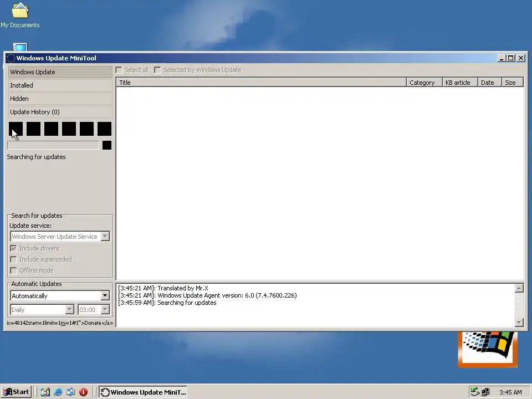532x399 pixels.
Task: Enable the Include superseded checkbox
Action: click(x=13, y=259)
